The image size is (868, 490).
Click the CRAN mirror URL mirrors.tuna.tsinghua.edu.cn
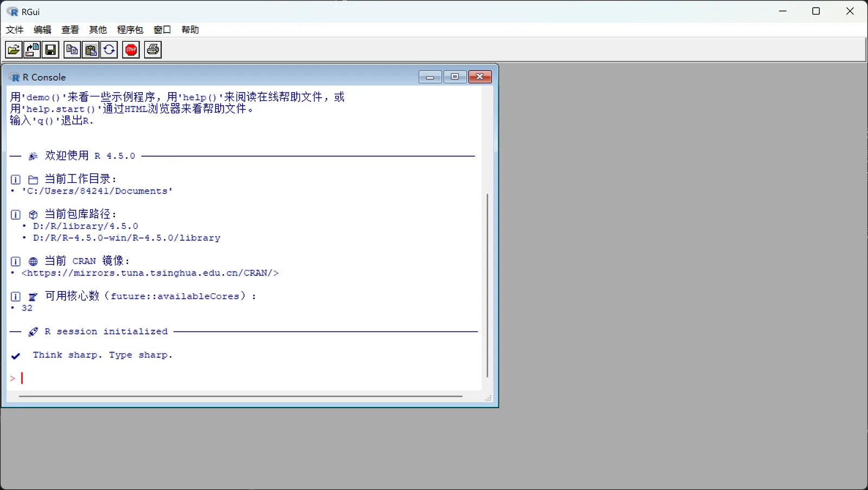click(x=150, y=273)
